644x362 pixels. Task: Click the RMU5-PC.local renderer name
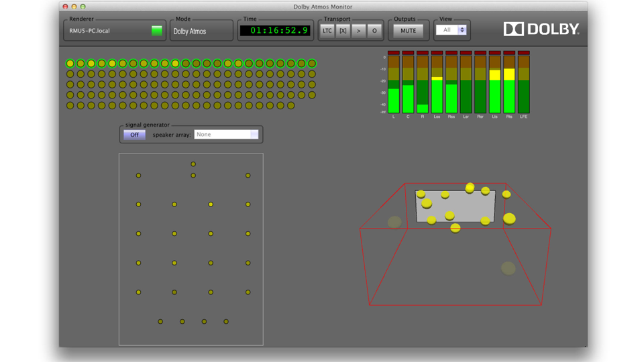coord(89,31)
